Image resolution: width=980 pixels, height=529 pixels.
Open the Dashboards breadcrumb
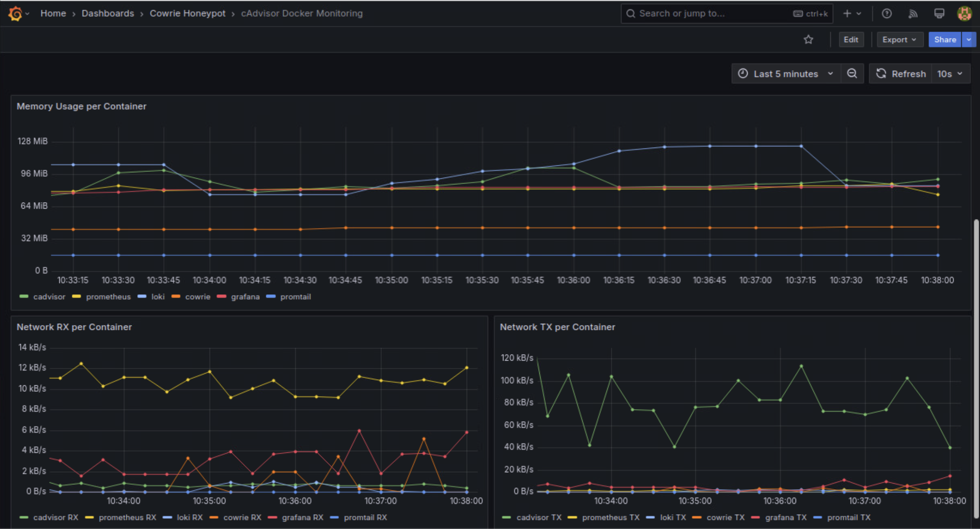(108, 13)
